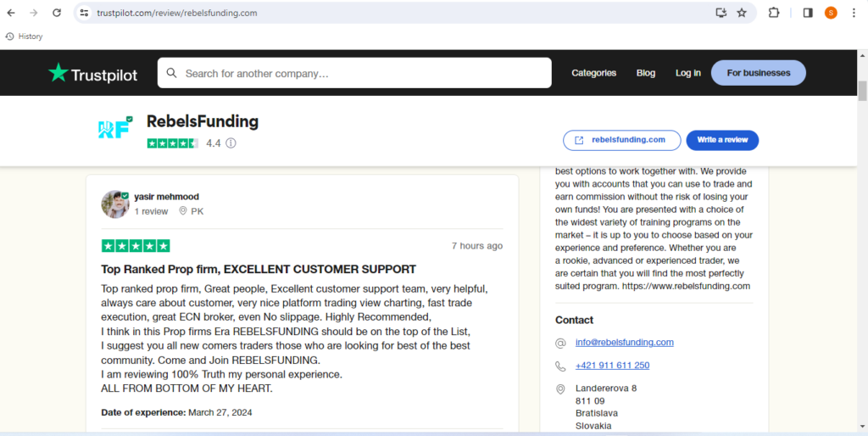868x436 pixels.
Task: Click the info icon beside 4.4 rating
Action: click(231, 143)
